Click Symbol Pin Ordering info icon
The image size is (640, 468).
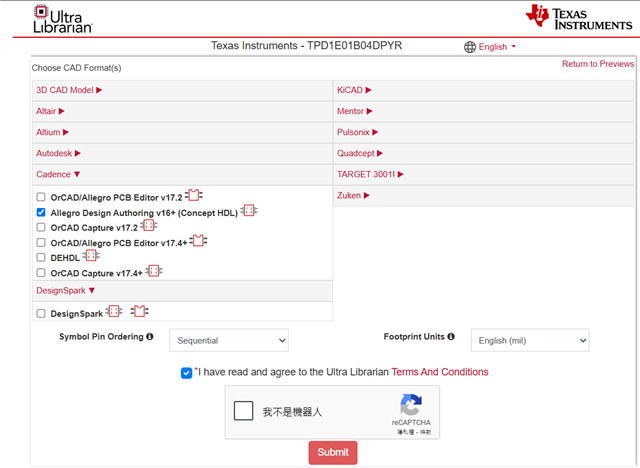point(150,337)
